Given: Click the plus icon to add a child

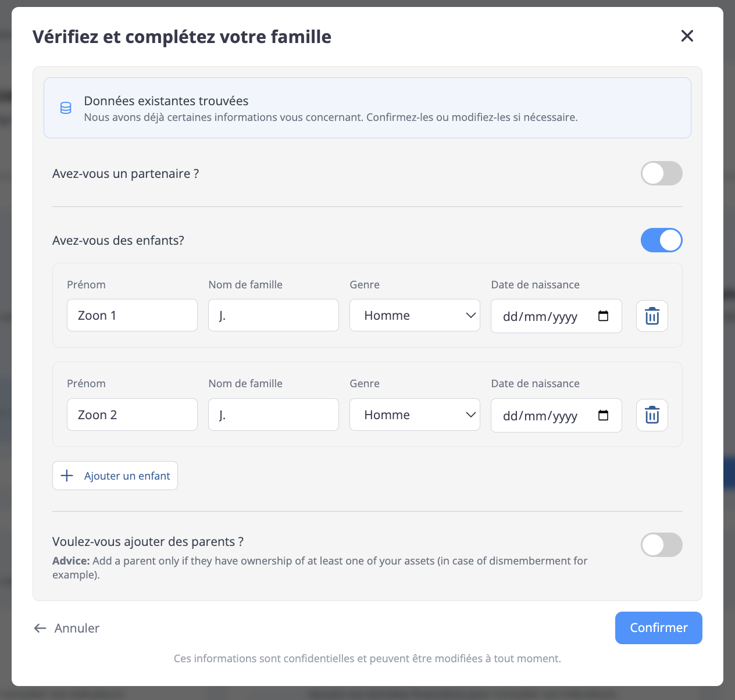Looking at the screenshot, I should (67, 476).
